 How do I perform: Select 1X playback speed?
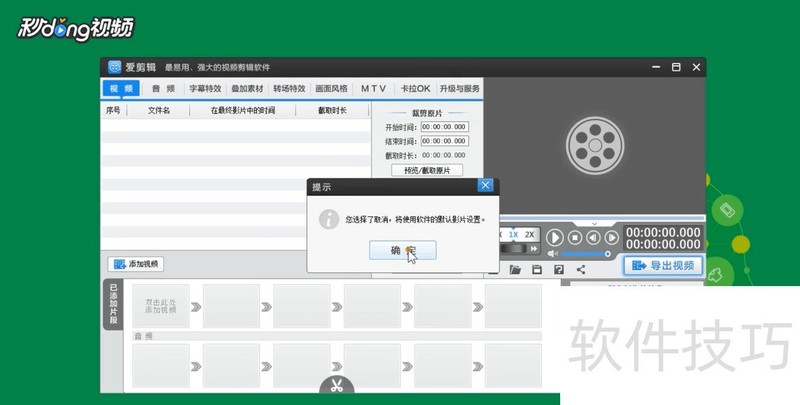pos(513,235)
